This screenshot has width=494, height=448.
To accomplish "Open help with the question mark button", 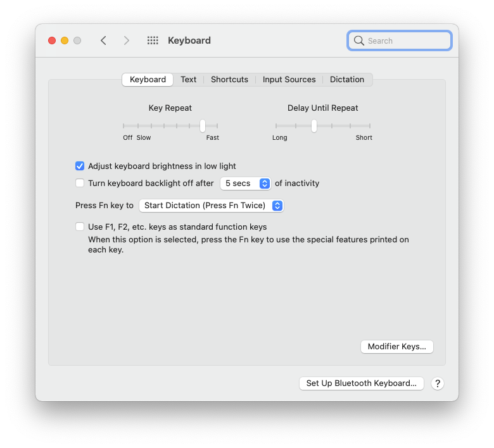I will point(438,383).
